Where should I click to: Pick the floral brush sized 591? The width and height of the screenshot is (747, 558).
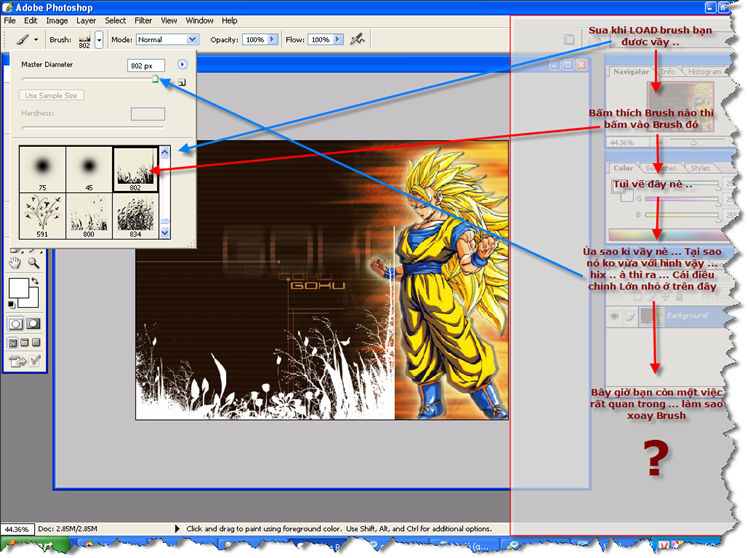(42, 215)
